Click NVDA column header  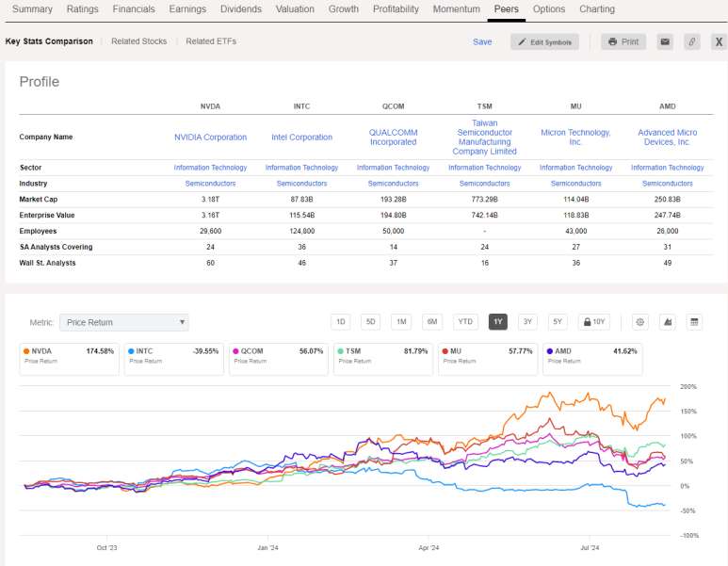(x=210, y=106)
